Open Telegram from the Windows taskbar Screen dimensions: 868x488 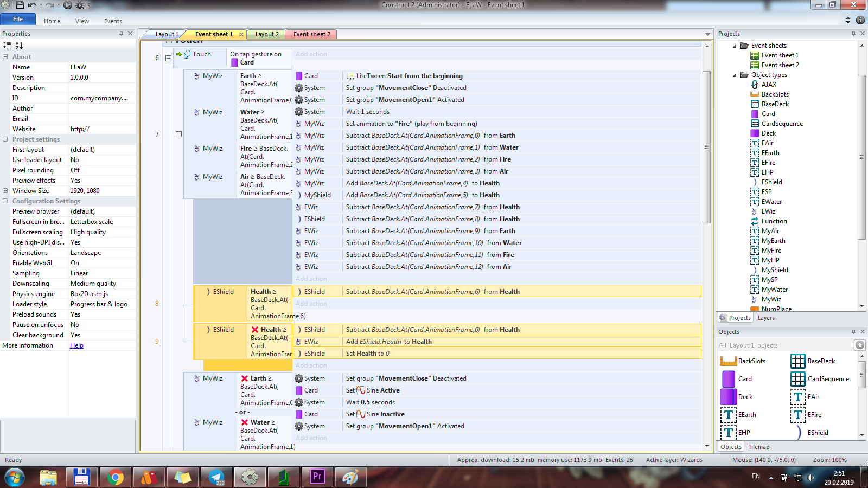click(216, 477)
